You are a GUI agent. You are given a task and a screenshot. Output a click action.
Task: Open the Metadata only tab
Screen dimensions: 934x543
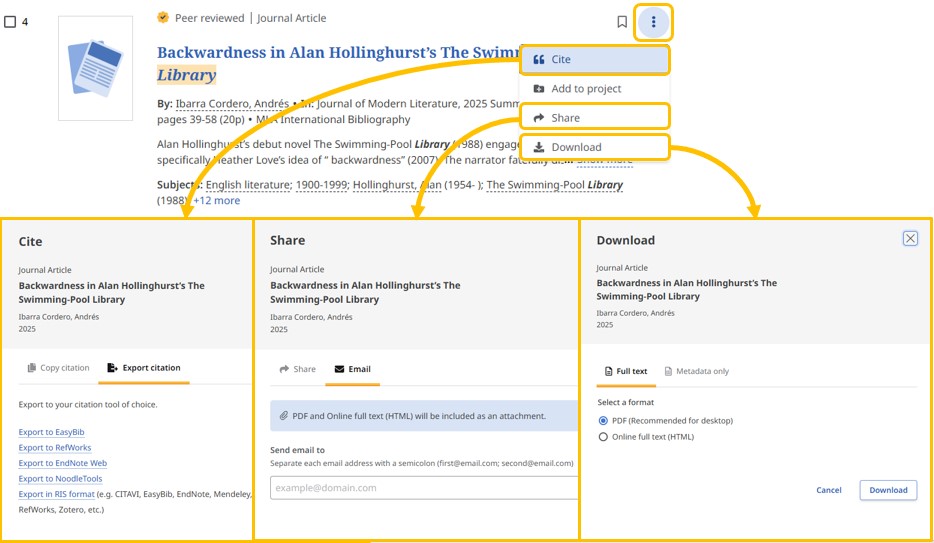point(697,371)
